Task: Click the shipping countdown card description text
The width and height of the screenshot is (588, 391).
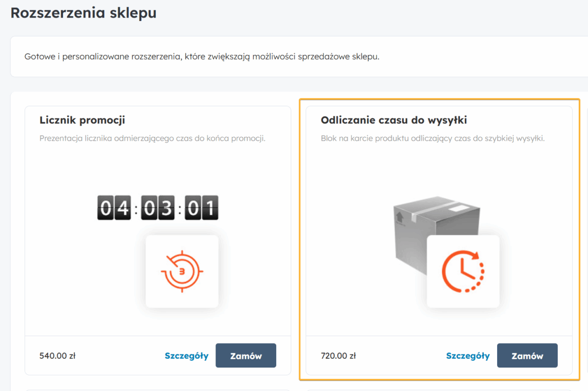Action: pos(433,138)
